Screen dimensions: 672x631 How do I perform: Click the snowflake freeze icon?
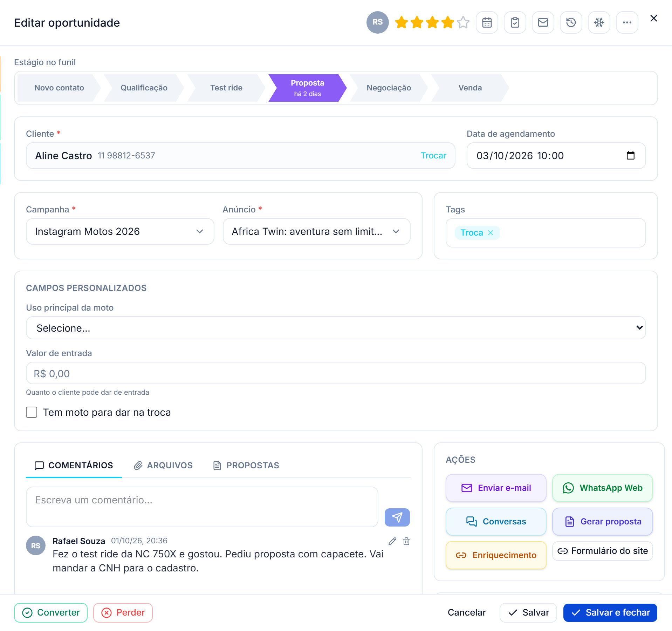coord(599,22)
